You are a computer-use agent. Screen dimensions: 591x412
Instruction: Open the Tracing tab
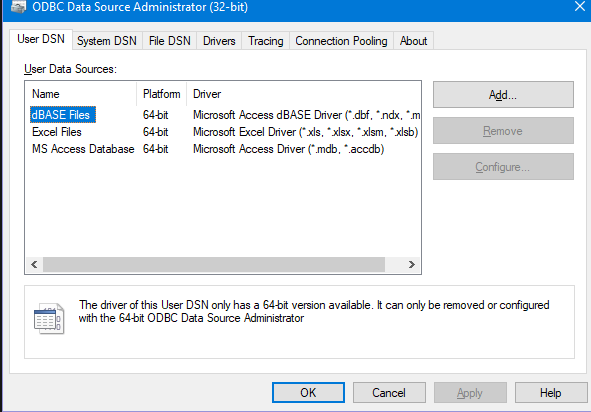(265, 41)
